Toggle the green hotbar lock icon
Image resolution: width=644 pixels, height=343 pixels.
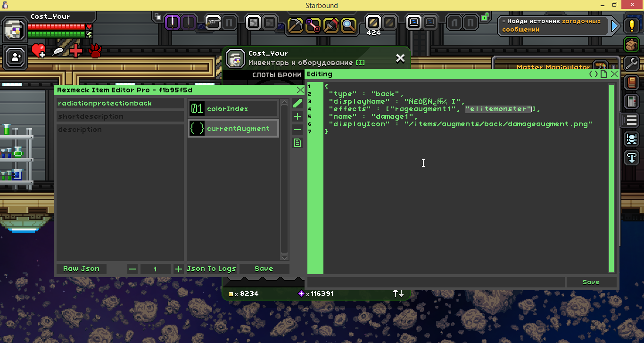coord(484,17)
